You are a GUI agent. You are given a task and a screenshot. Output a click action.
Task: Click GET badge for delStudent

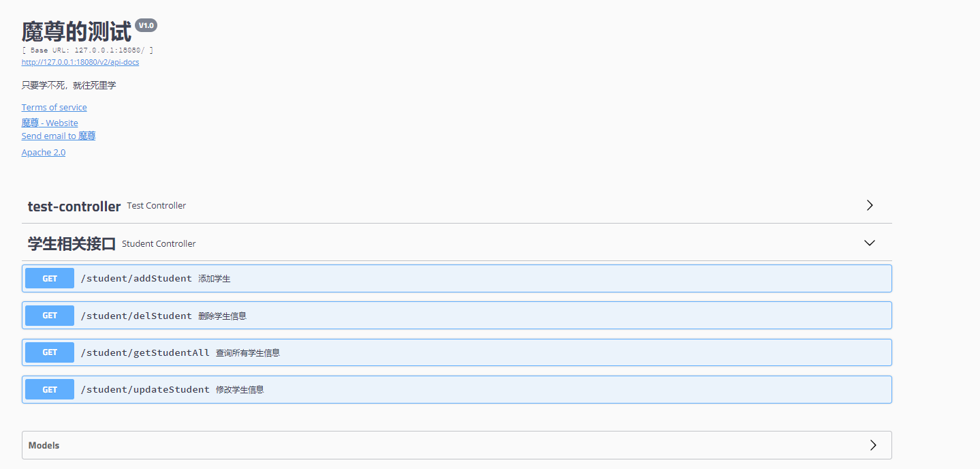50,316
